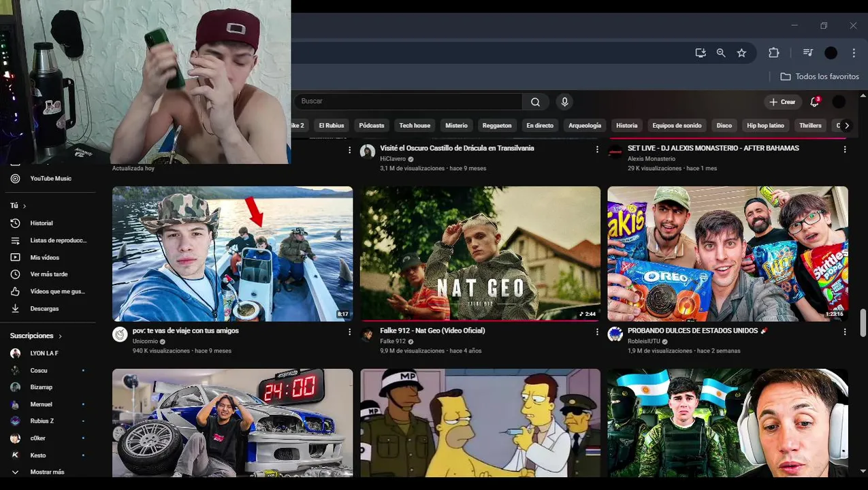The height and width of the screenshot is (490, 868).
Task: Click the search magnifier button
Action: (536, 102)
